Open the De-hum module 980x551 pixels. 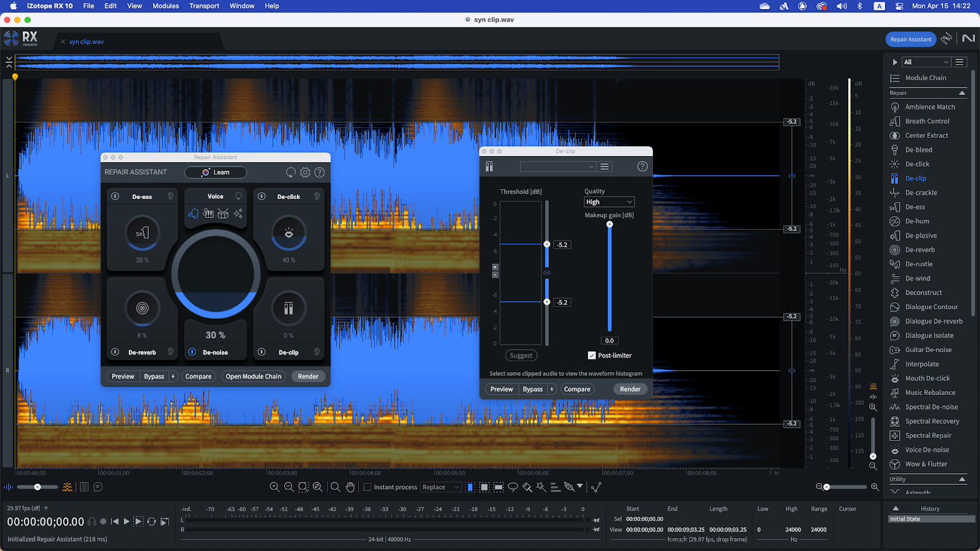[917, 221]
